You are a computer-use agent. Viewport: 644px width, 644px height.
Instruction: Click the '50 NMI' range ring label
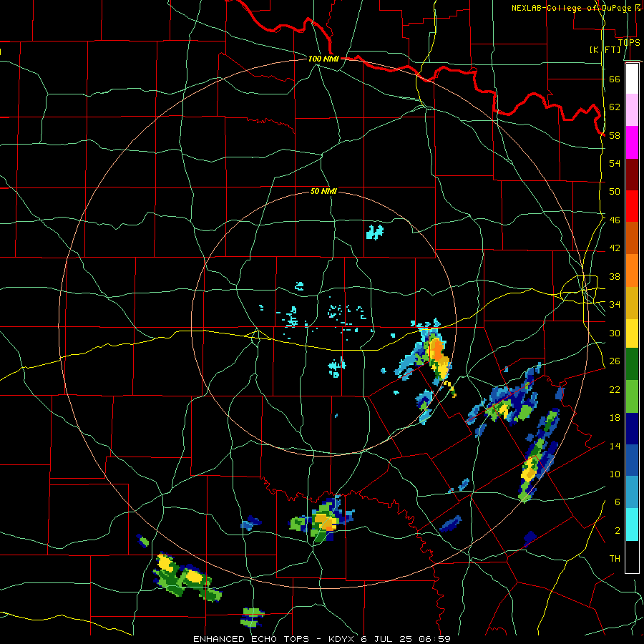tap(323, 191)
